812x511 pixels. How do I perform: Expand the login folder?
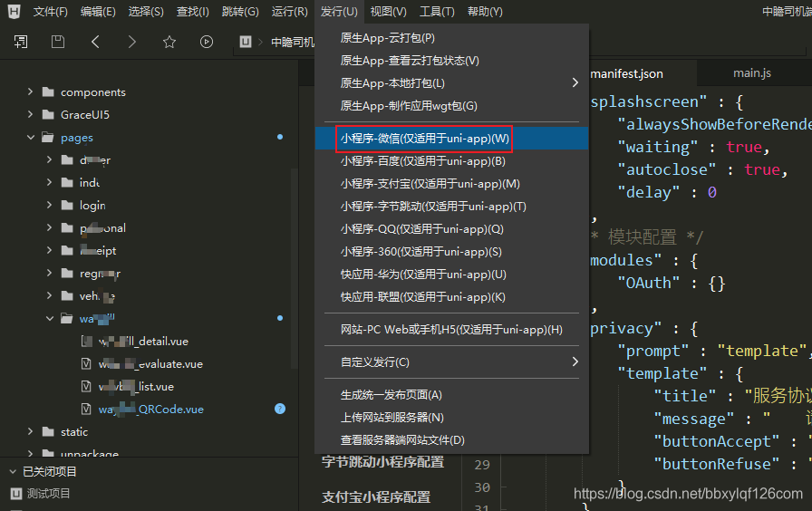click(x=49, y=205)
